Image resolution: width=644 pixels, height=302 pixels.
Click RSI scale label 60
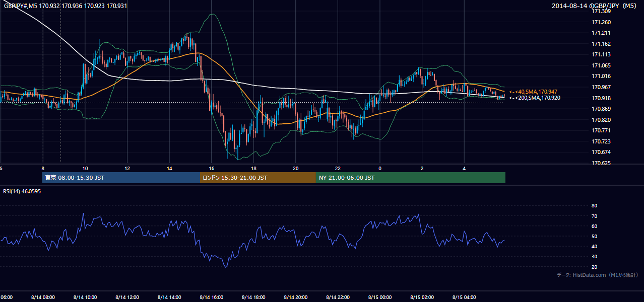[x=594, y=226]
